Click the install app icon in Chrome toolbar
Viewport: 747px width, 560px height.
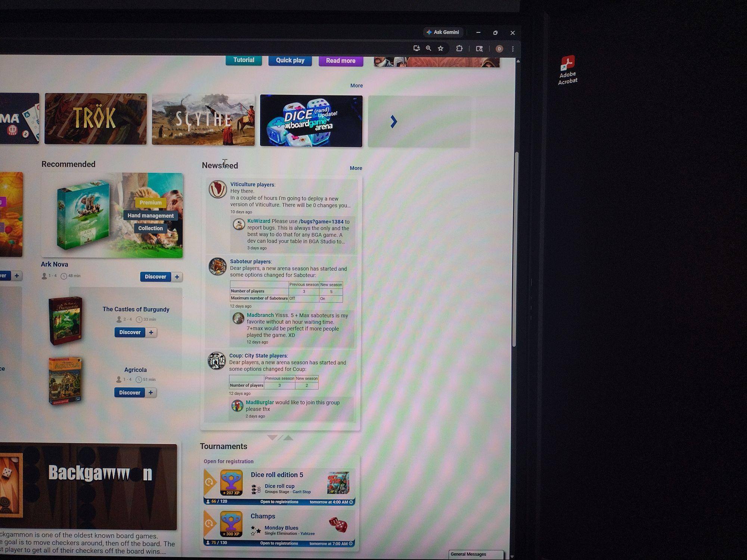coord(416,48)
